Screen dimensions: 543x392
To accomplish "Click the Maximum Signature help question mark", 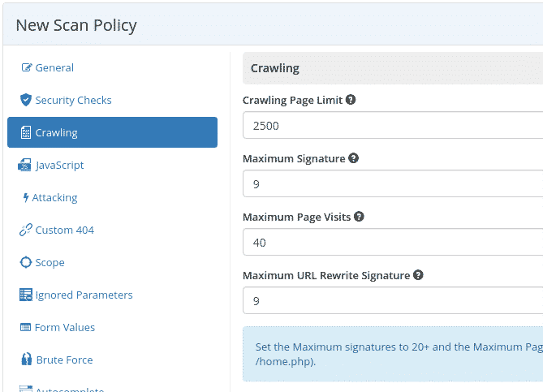I will (353, 158).
